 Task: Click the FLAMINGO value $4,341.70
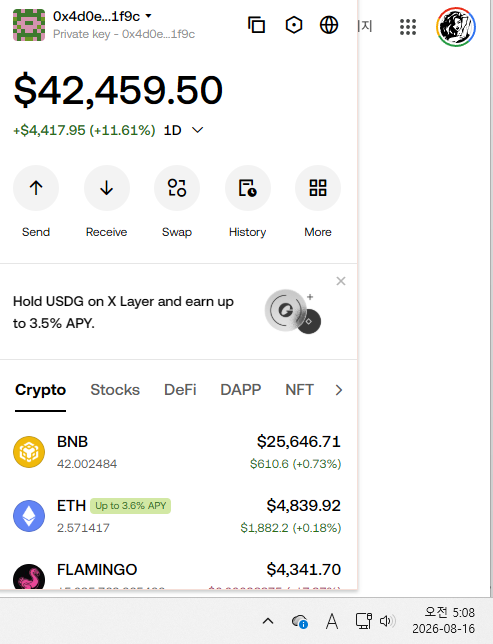click(304, 570)
